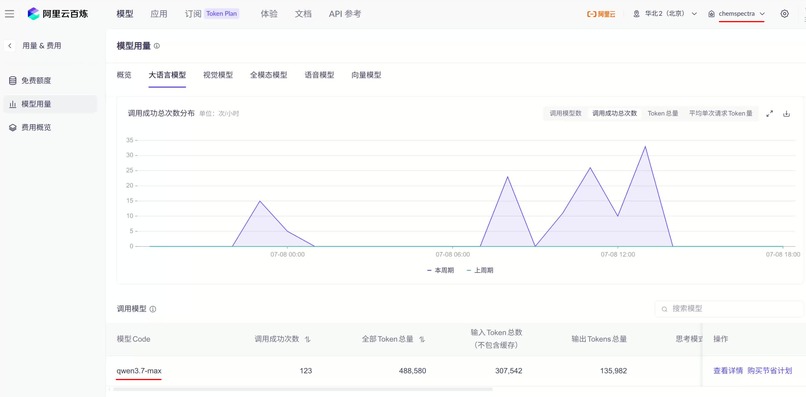Screen dimensions: 806x397
Task: Click 购买节省计划 for qwen3.7-max
Action: 770,371
